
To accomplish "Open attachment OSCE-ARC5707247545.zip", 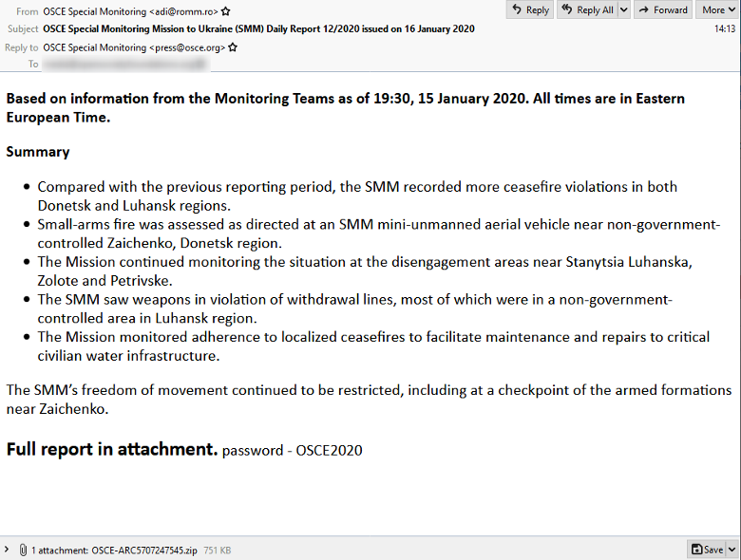I will (144, 551).
